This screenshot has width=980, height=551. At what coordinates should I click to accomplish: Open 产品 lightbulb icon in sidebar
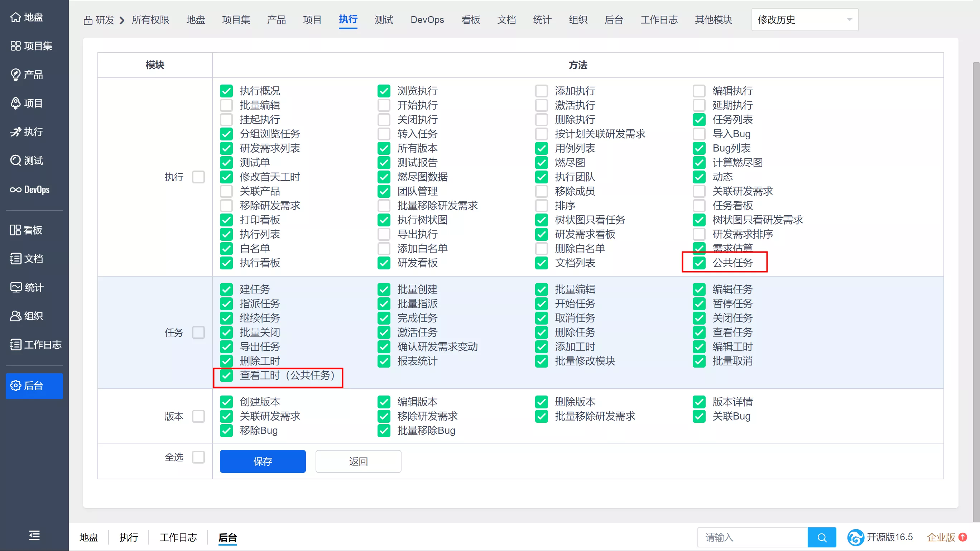[16, 75]
